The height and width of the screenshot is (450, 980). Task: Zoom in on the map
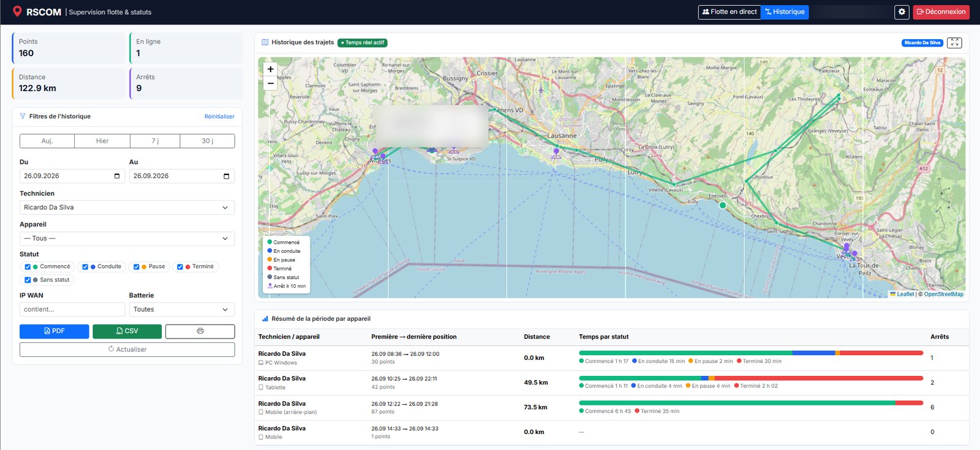[x=271, y=69]
